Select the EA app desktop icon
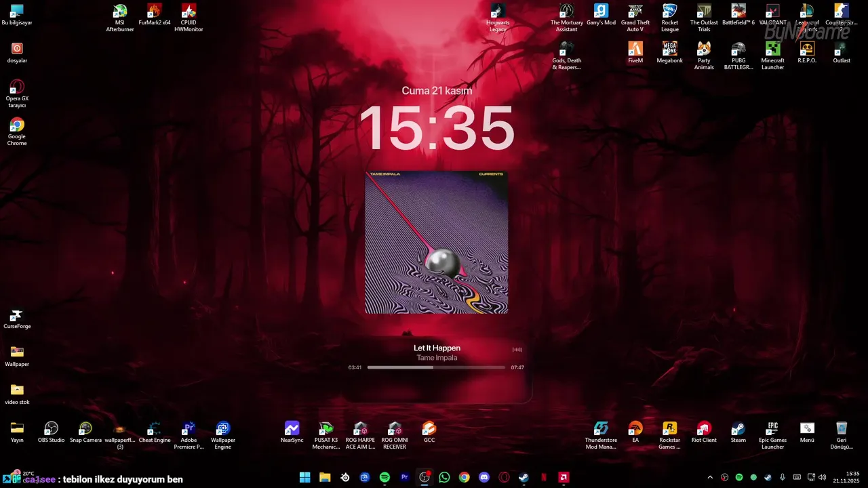The image size is (868, 488). tap(635, 432)
